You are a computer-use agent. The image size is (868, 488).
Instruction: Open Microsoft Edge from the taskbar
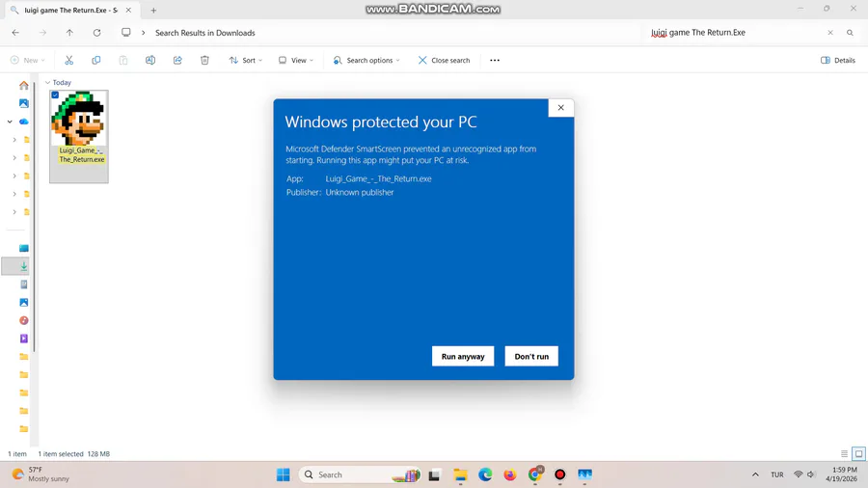coord(485,474)
